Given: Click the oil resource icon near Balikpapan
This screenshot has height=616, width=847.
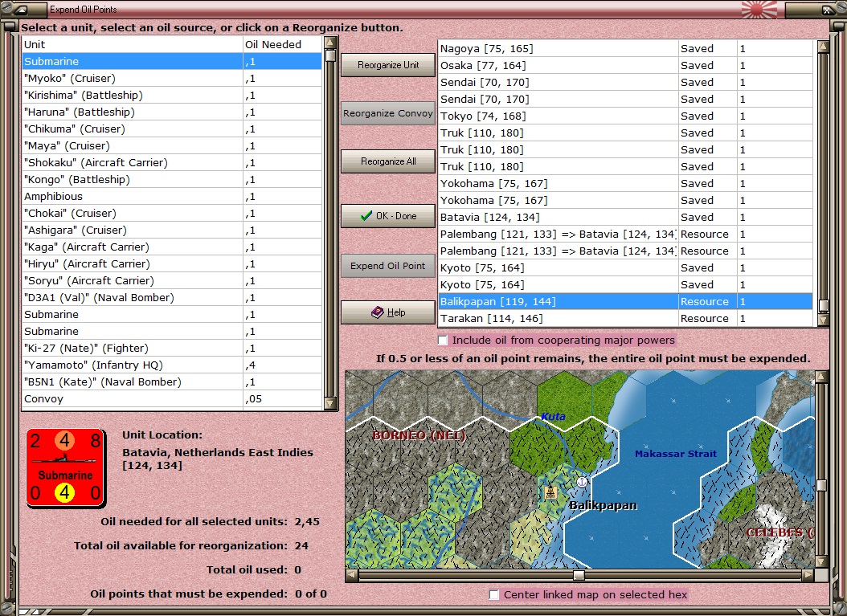Looking at the screenshot, I should pos(550,492).
